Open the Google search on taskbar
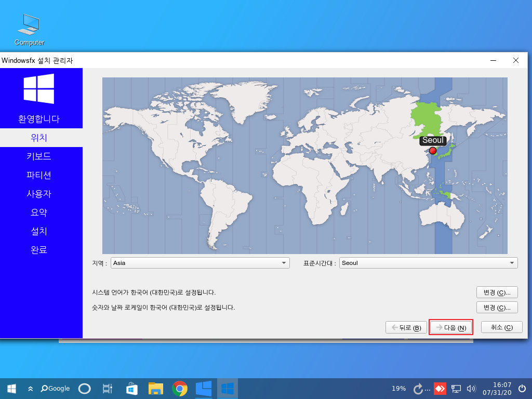The image size is (532, 399). 55,389
